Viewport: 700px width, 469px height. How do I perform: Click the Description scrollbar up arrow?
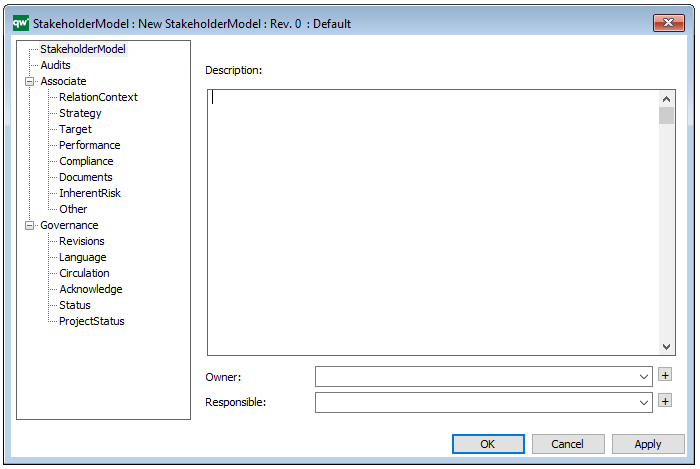[x=666, y=99]
